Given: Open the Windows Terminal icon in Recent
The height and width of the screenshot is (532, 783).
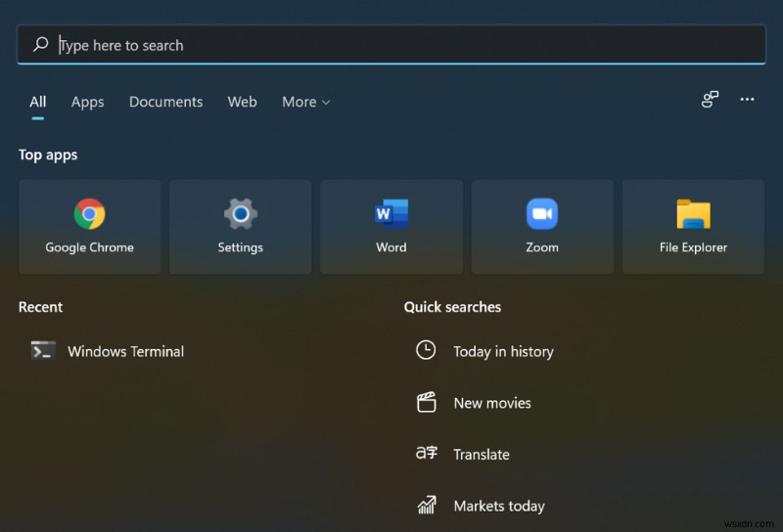Looking at the screenshot, I should click(43, 350).
